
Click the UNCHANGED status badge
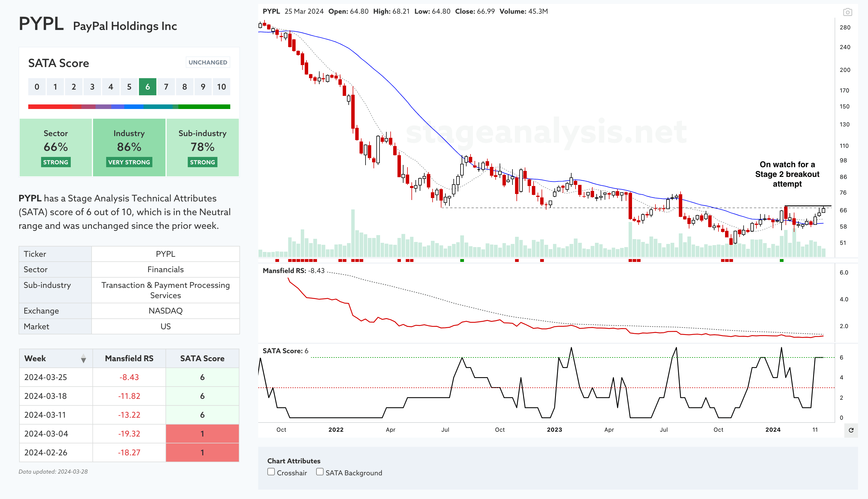coord(208,62)
